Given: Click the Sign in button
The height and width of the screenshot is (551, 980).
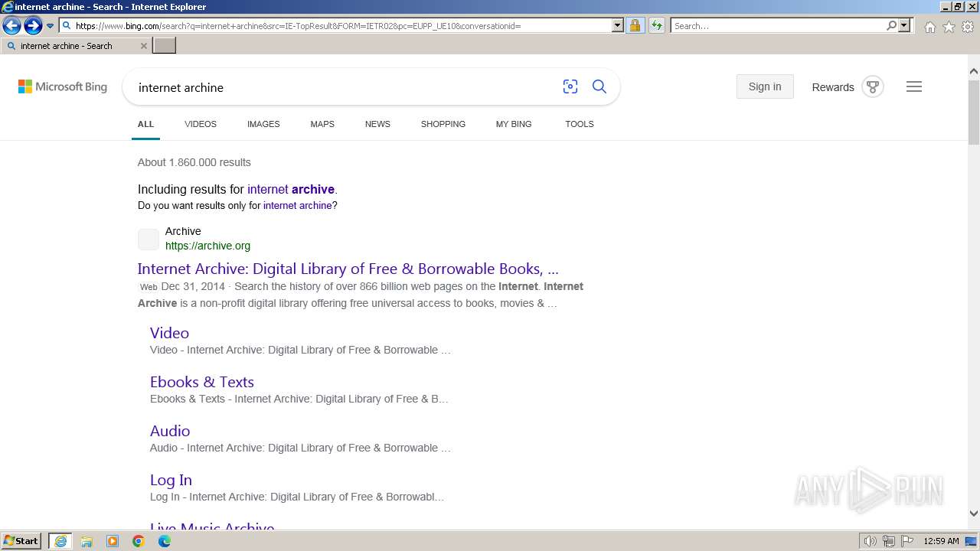Looking at the screenshot, I should (x=765, y=86).
